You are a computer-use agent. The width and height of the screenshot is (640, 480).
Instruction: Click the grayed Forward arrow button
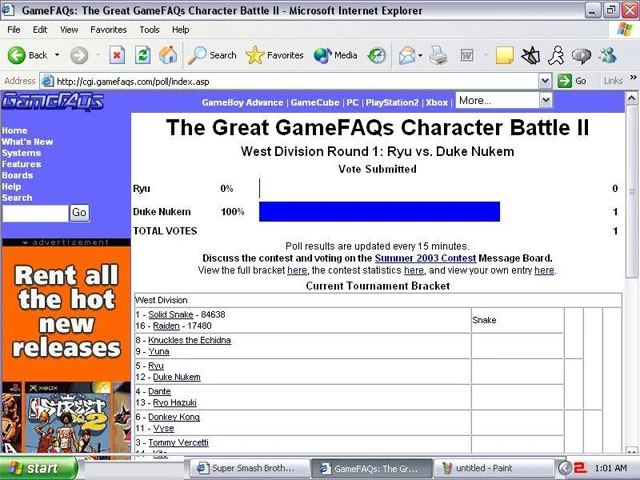point(79,55)
